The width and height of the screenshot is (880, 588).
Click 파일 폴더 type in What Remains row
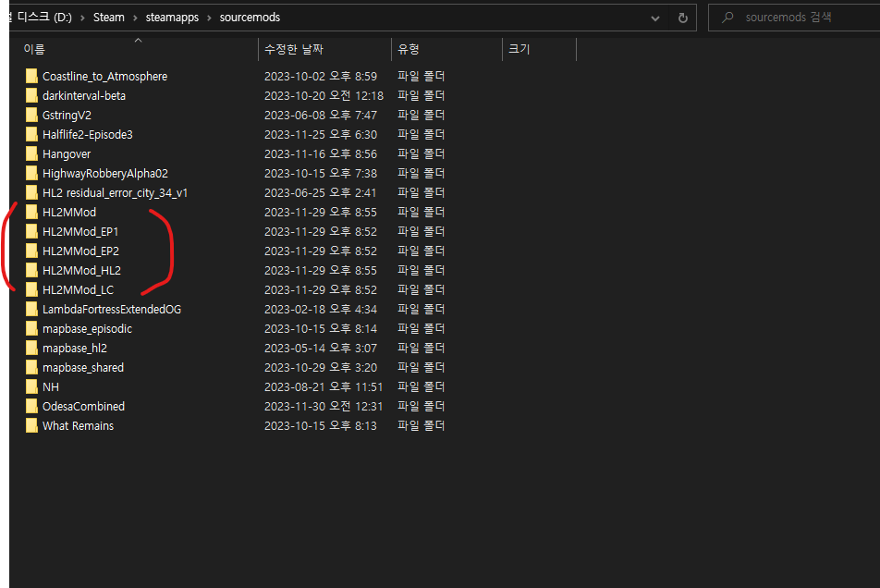[x=421, y=426]
